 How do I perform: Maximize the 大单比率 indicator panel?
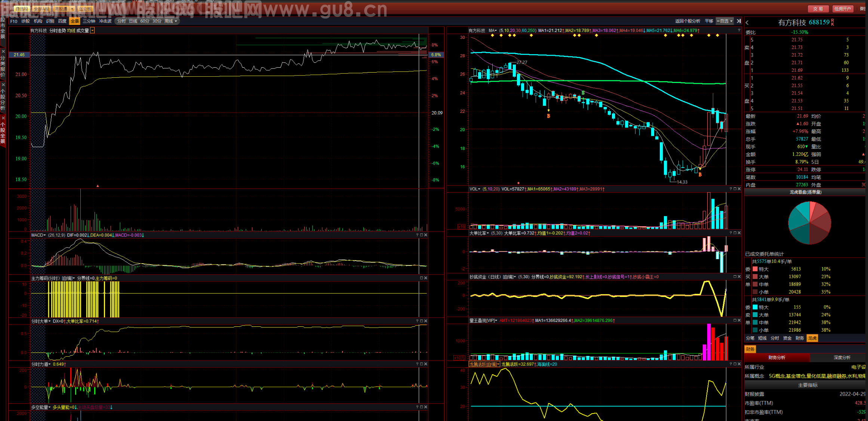[735, 233]
